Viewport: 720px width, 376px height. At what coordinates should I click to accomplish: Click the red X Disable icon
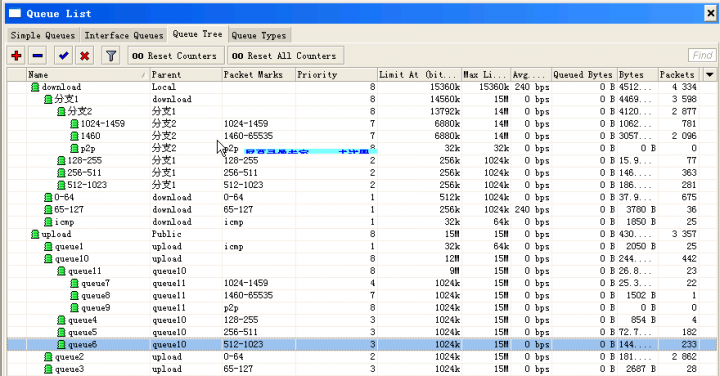[x=84, y=56]
